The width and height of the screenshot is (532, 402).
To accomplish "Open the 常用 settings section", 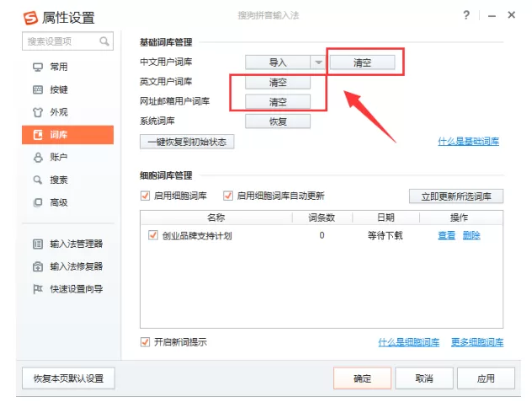I will point(68,67).
